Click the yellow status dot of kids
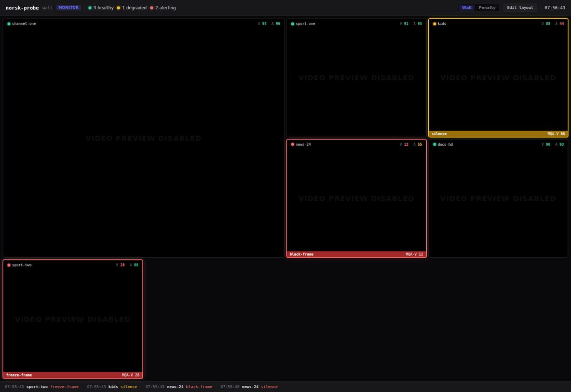This screenshot has height=392, width=571. (x=434, y=24)
